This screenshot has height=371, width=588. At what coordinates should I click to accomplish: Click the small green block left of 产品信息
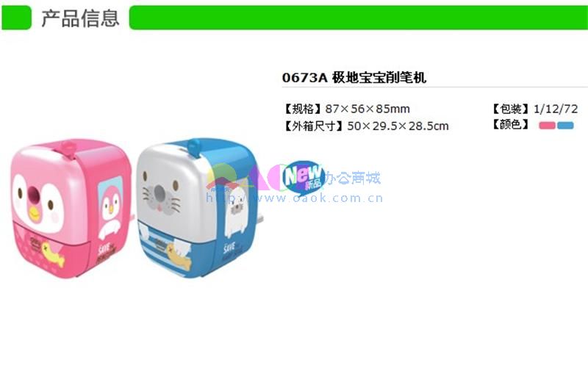pyautogui.click(x=16, y=18)
